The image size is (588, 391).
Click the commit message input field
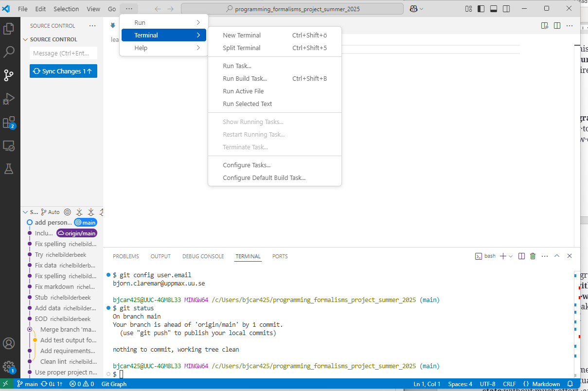coord(63,53)
